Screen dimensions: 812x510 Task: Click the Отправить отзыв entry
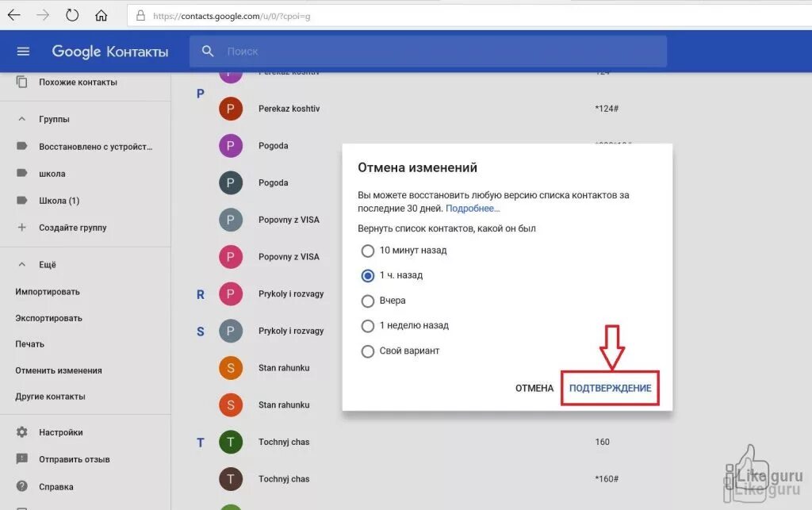pyautogui.click(x=74, y=459)
